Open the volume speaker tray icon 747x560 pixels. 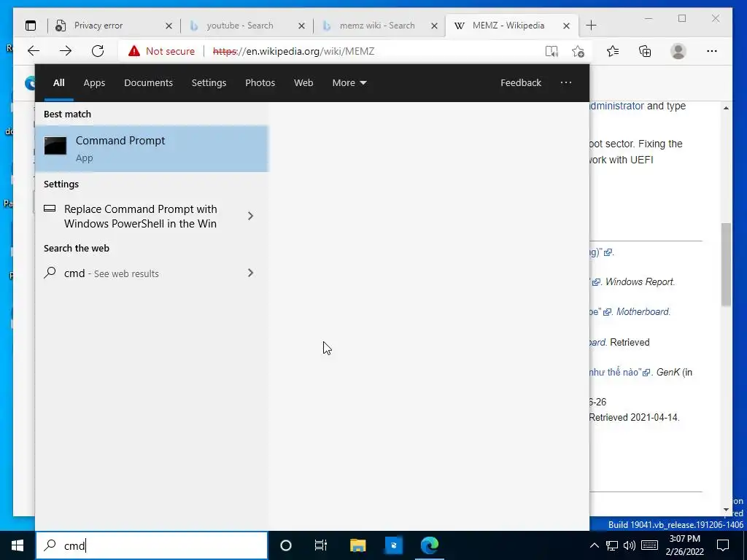click(x=630, y=545)
